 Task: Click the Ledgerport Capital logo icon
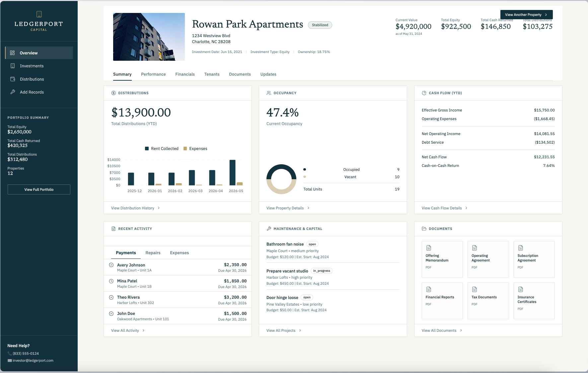coord(39,14)
